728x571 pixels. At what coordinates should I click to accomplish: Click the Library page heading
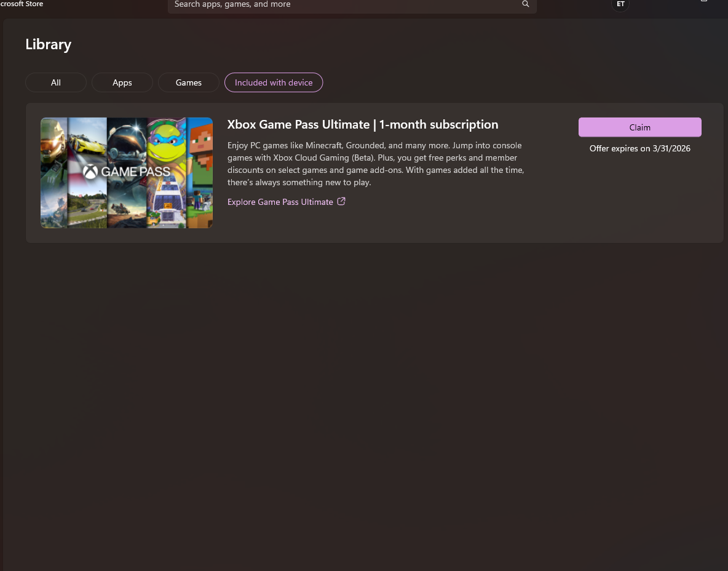49,44
